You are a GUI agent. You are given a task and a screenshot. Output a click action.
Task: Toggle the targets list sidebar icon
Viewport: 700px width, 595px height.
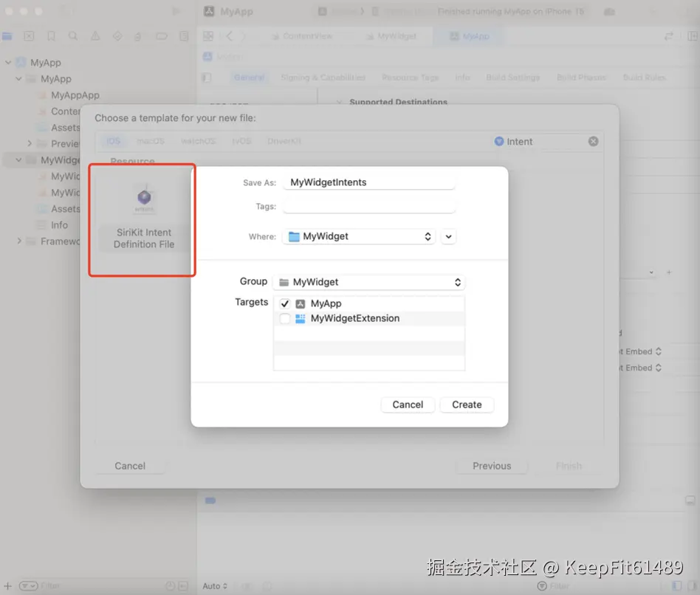pos(206,78)
